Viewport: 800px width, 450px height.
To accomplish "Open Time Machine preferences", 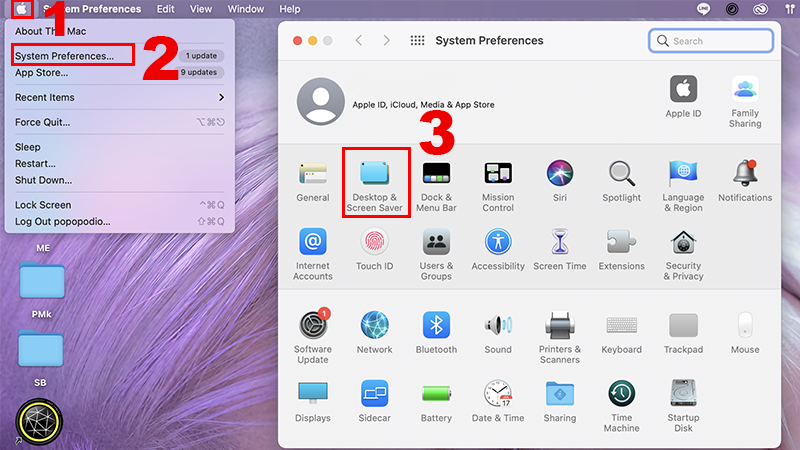I will [x=621, y=406].
